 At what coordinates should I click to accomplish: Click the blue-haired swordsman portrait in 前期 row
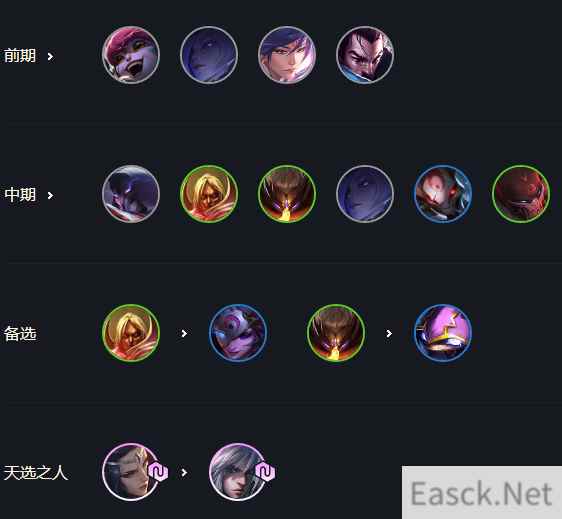tap(287, 55)
